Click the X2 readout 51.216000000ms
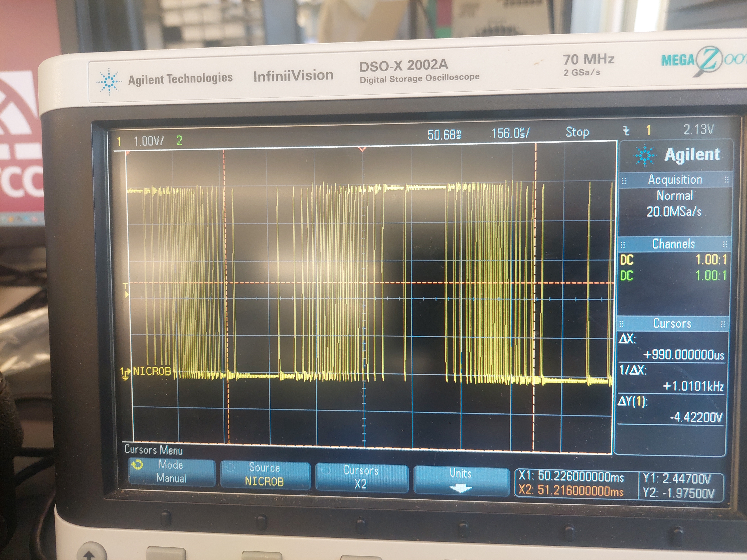The image size is (747, 560). coord(571,490)
